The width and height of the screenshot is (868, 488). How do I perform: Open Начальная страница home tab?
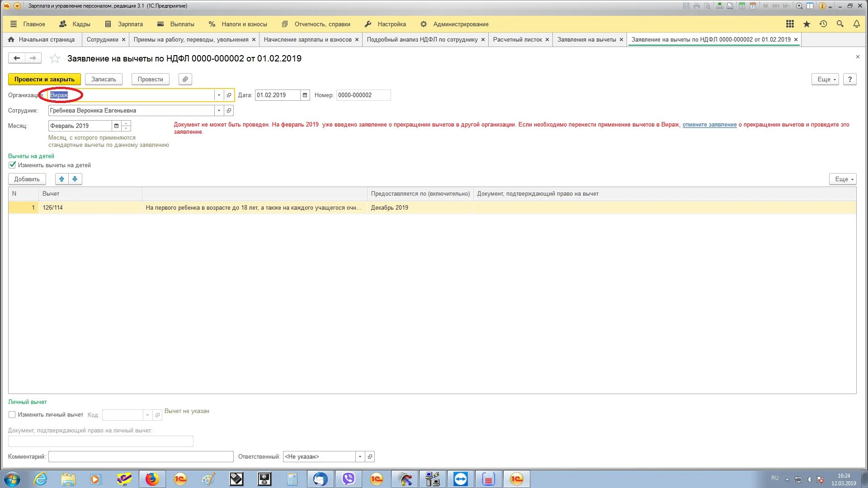coord(42,40)
